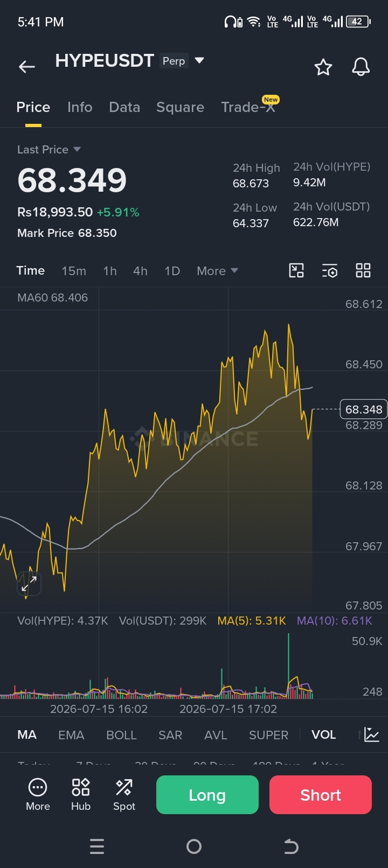
Task: Open the drawing tools chart icon
Action: 296,270
